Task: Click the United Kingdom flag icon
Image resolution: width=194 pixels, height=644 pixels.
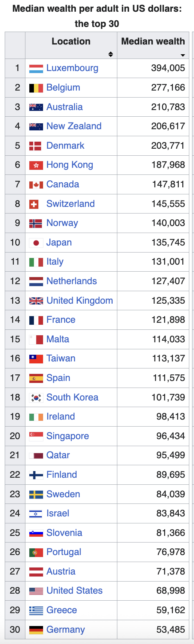Action: (x=36, y=301)
